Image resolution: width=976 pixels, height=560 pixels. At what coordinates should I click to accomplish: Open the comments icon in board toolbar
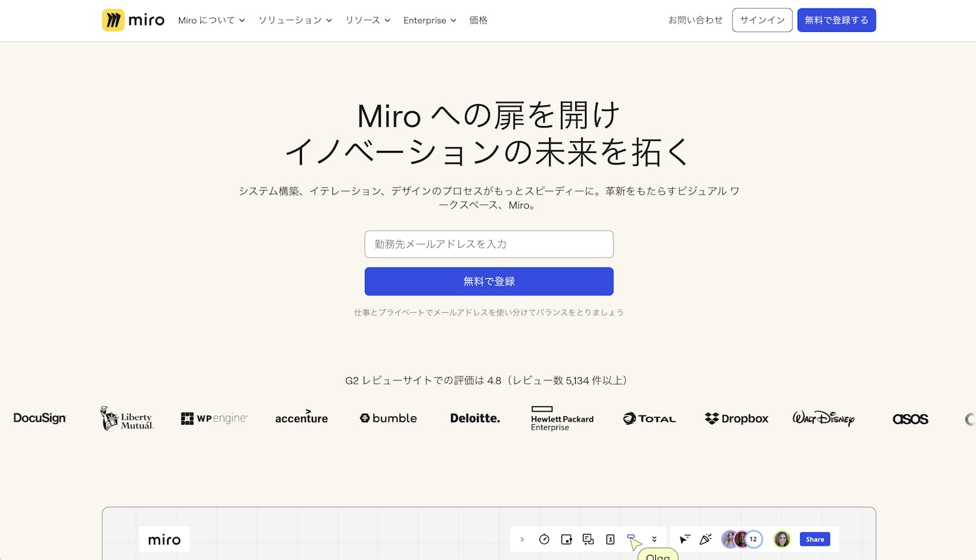[x=588, y=539]
